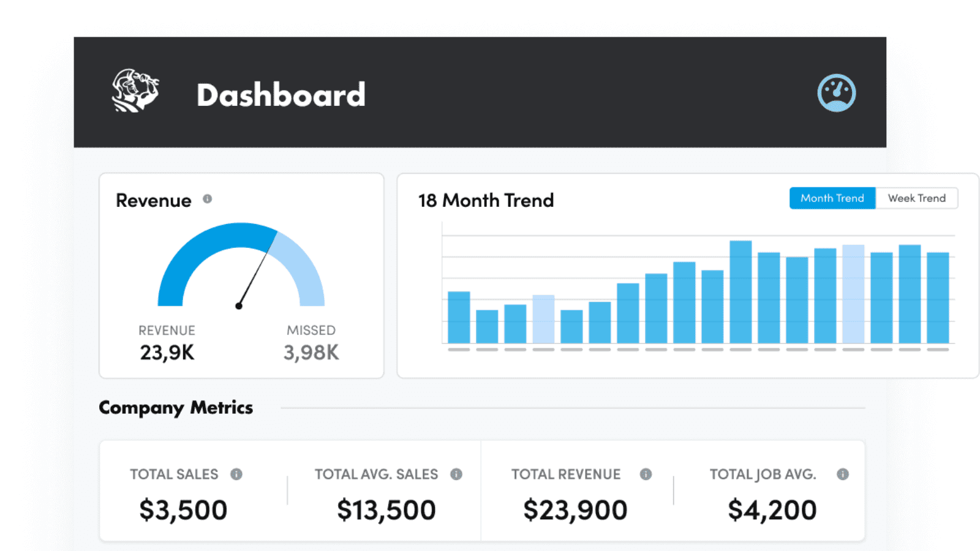Select the $3,500 Total Sales figure
The image size is (980, 551).
183,510
